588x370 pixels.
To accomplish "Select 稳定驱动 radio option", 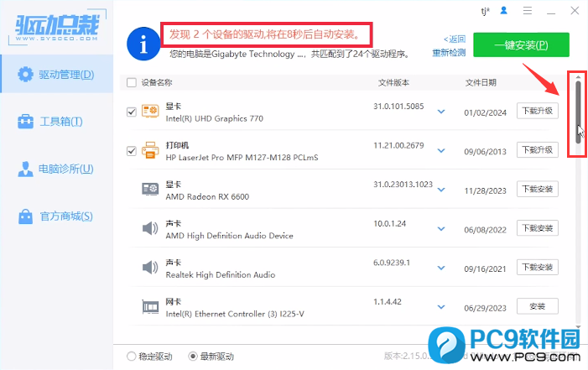I will coord(131,356).
